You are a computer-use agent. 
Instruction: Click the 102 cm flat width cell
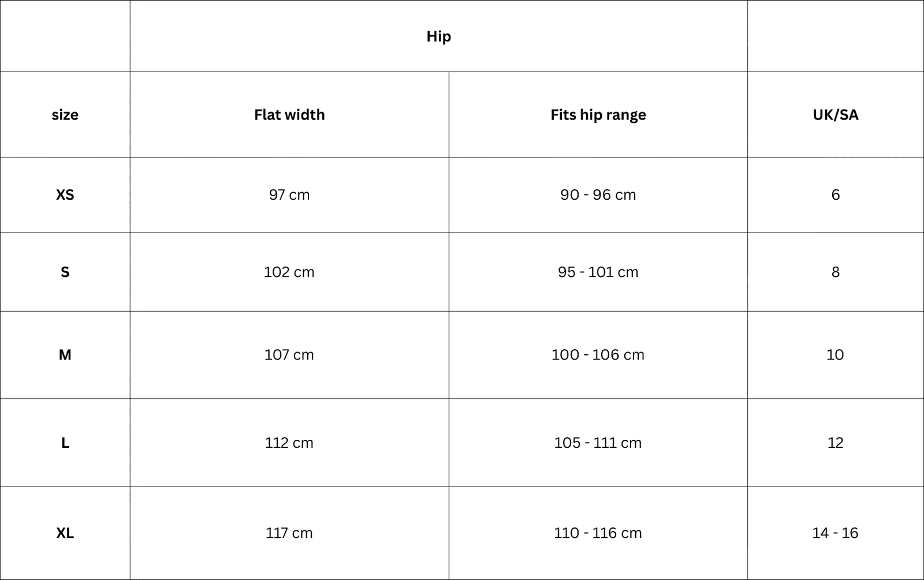(x=289, y=272)
